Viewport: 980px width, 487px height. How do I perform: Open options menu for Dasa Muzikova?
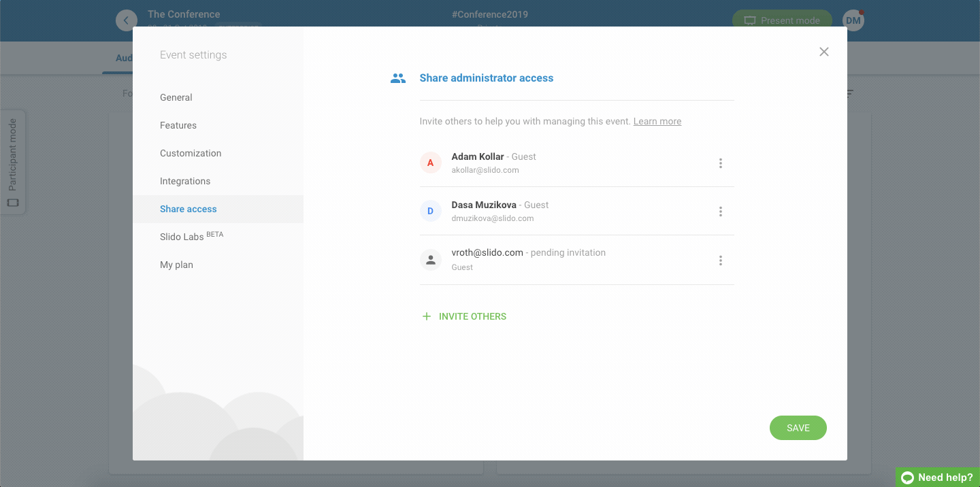coord(721,212)
